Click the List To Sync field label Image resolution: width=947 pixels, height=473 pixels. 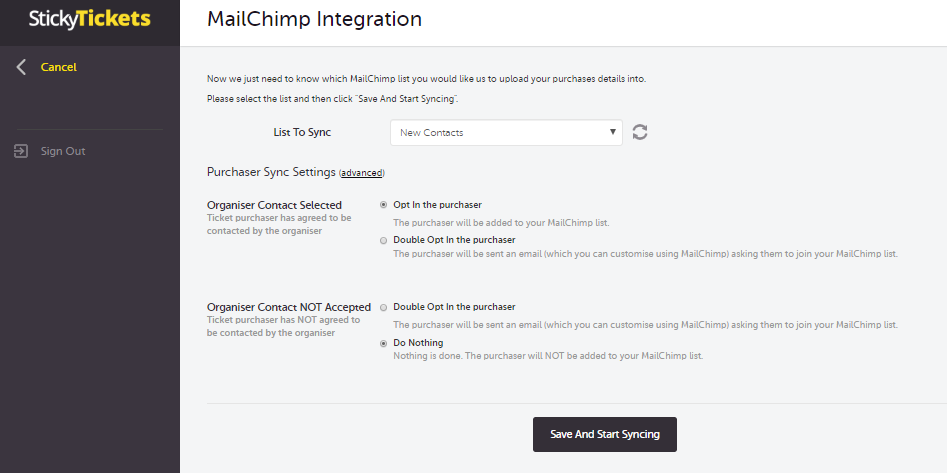[x=302, y=132]
